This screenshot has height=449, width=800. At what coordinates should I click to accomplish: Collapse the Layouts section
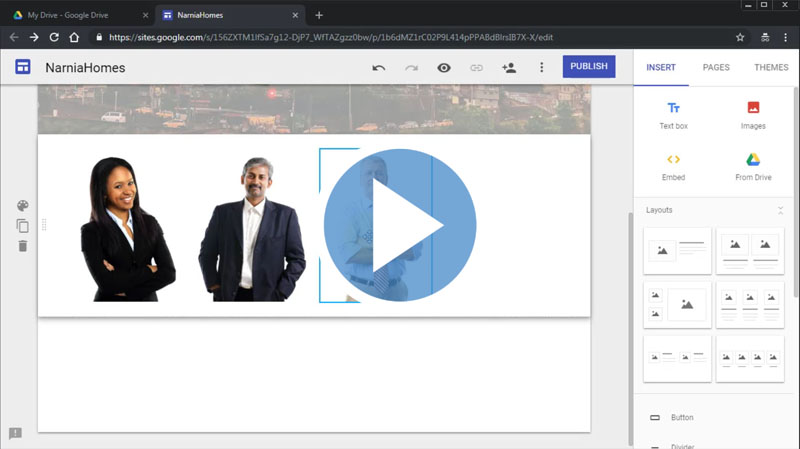point(780,210)
